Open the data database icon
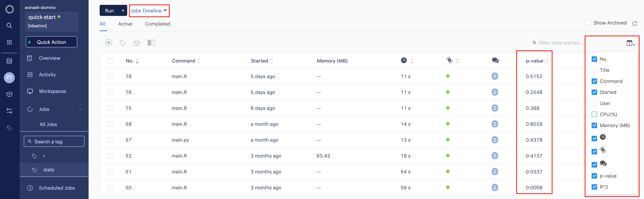This screenshot has width=644, height=199. click(x=9, y=61)
